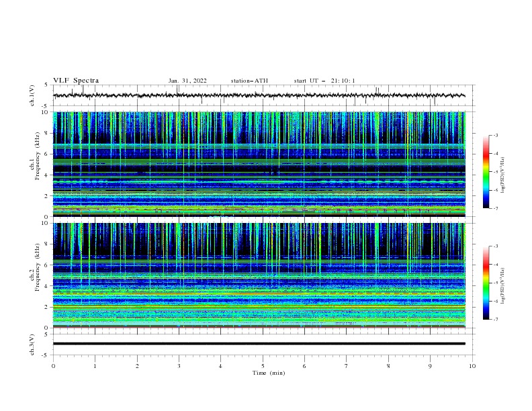Screen dimensions: 532x411
Task: Click the "ch.3(V)" vertical axis label
Action: tap(32, 345)
